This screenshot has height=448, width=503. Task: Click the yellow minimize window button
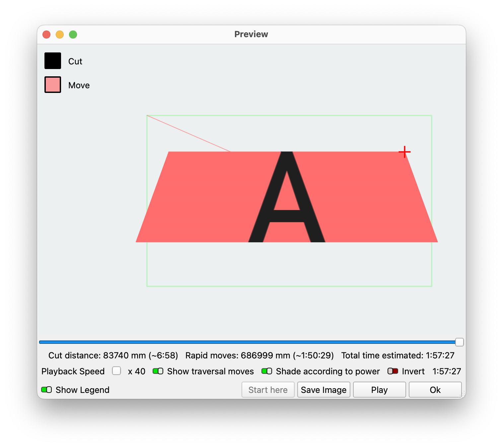pyautogui.click(x=60, y=35)
